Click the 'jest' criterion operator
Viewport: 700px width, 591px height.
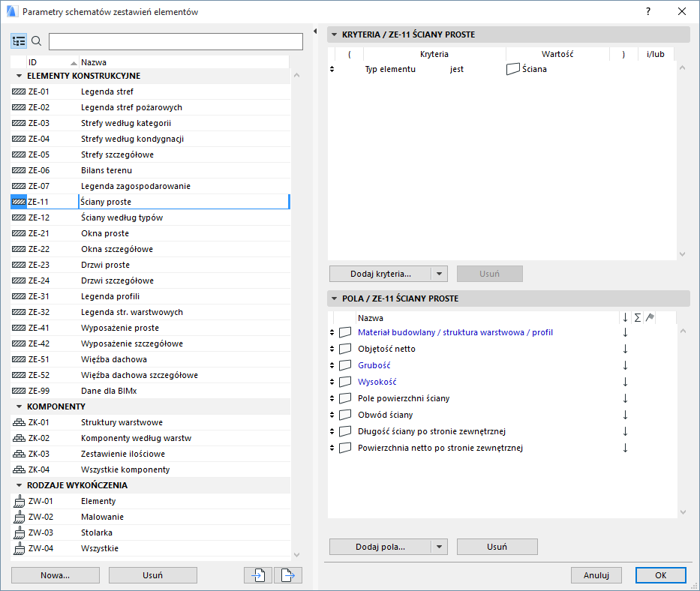pyautogui.click(x=457, y=69)
